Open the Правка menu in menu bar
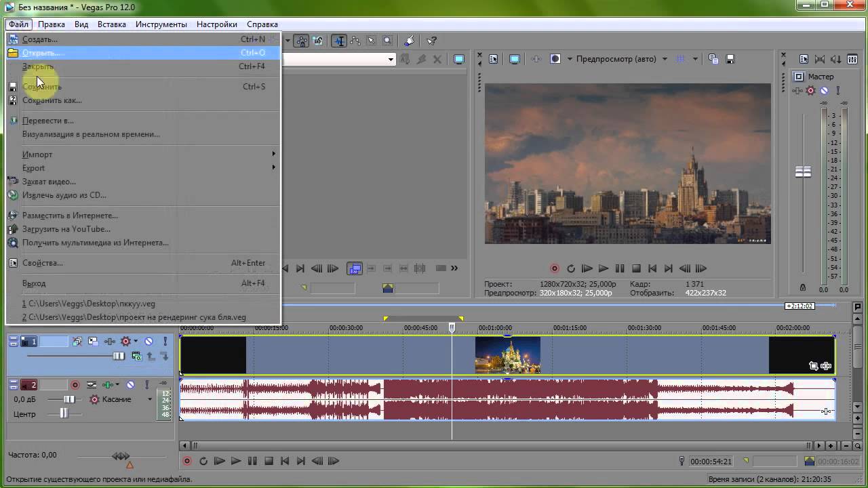Screen dimensions: 868x488 [x=52, y=24]
